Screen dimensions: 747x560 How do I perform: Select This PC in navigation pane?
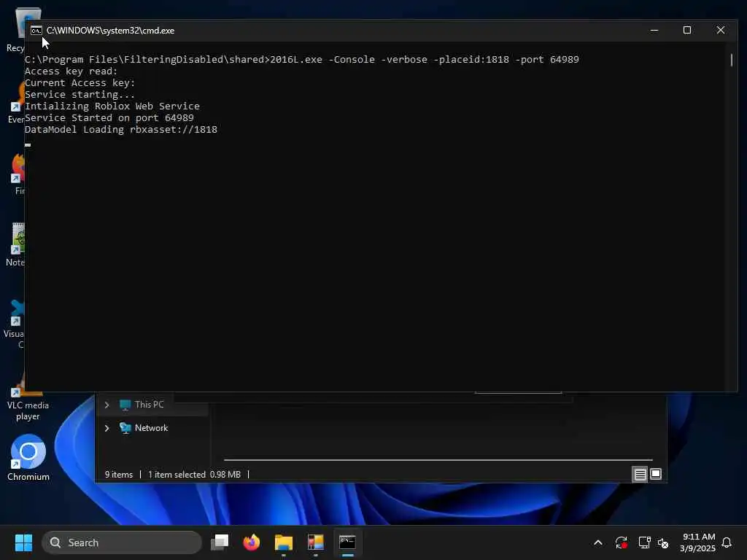click(x=149, y=405)
